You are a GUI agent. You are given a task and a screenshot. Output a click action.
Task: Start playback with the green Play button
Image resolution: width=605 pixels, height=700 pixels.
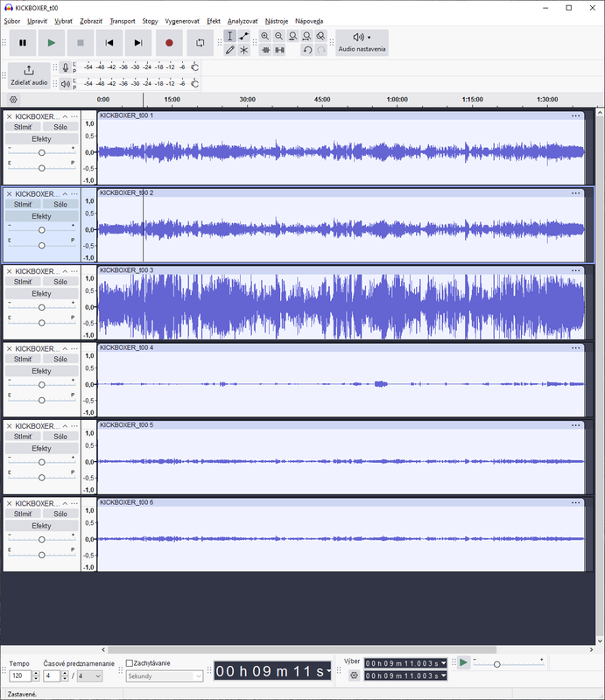click(x=52, y=43)
